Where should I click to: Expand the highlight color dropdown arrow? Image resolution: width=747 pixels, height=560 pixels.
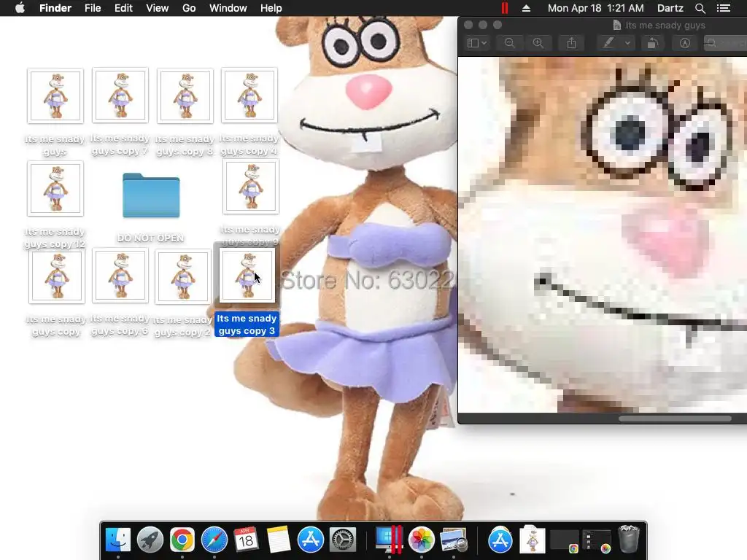[627, 43]
